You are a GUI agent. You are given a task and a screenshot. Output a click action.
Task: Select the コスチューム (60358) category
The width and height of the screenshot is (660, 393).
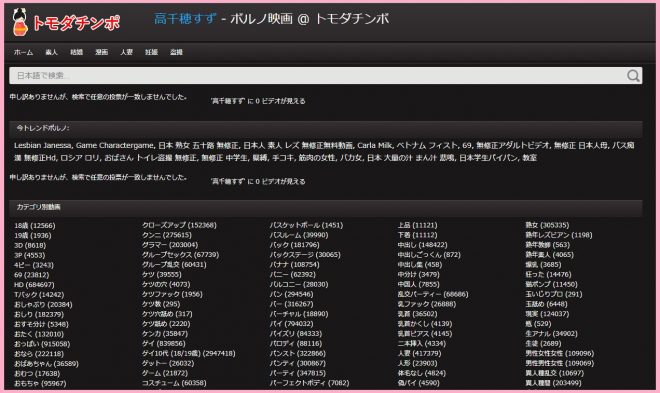pyautogui.click(x=174, y=383)
